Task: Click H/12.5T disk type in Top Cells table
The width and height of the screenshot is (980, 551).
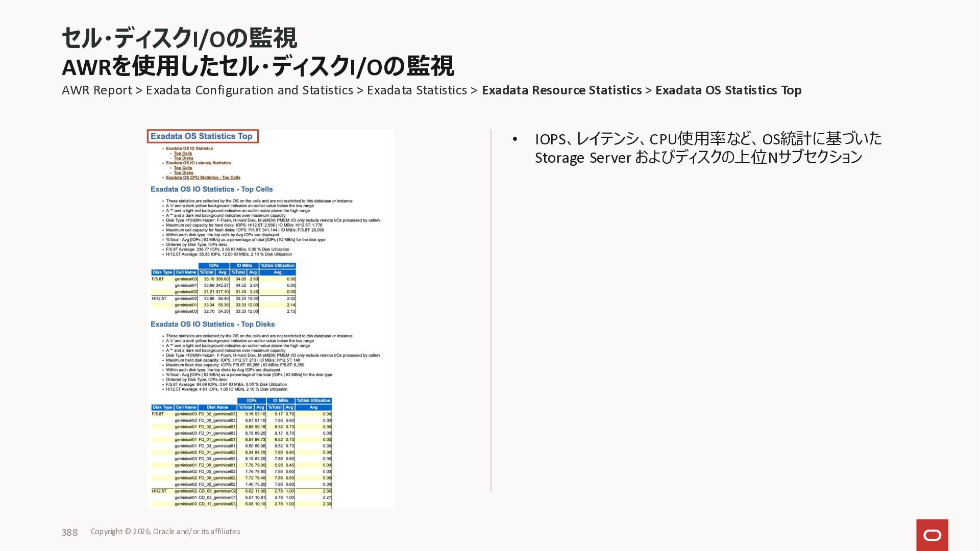Action: coord(159,298)
